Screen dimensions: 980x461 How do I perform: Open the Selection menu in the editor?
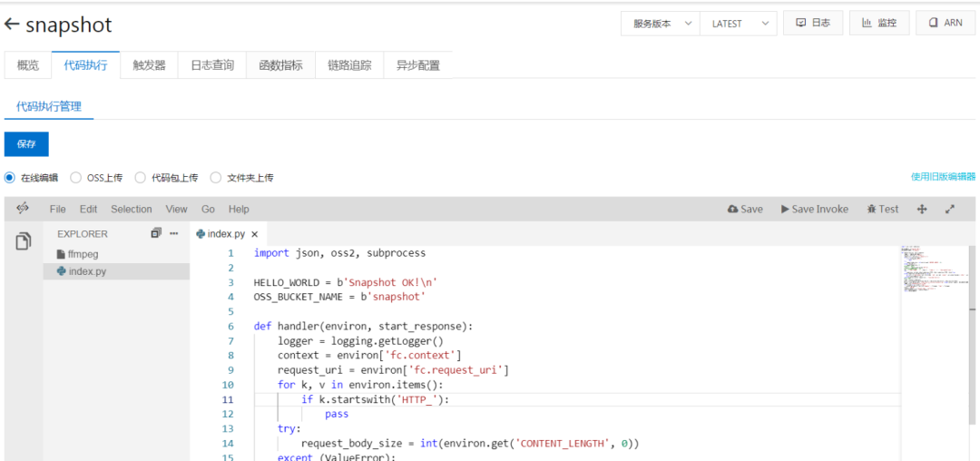[x=132, y=209]
